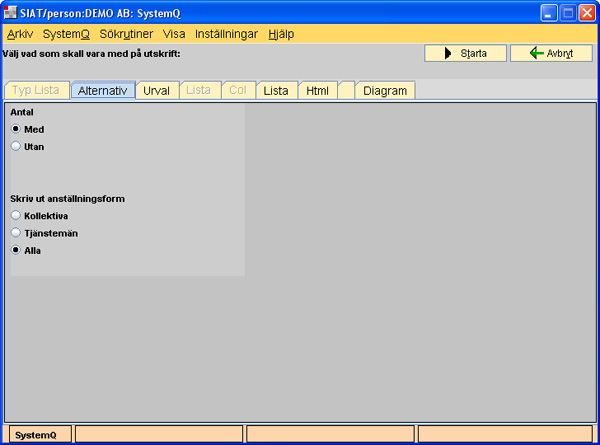The height and width of the screenshot is (445, 600).
Task: Open the Hjälp menu
Action: click(x=281, y=33)
